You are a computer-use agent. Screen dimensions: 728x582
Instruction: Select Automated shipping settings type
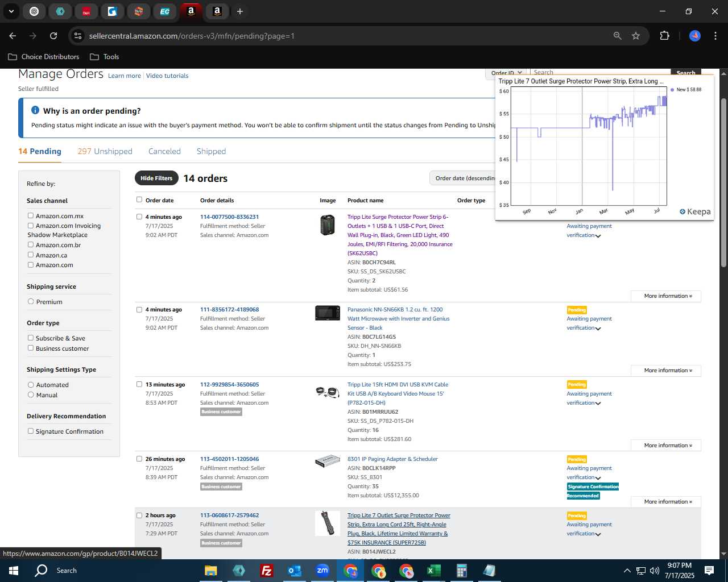[31, 384]
